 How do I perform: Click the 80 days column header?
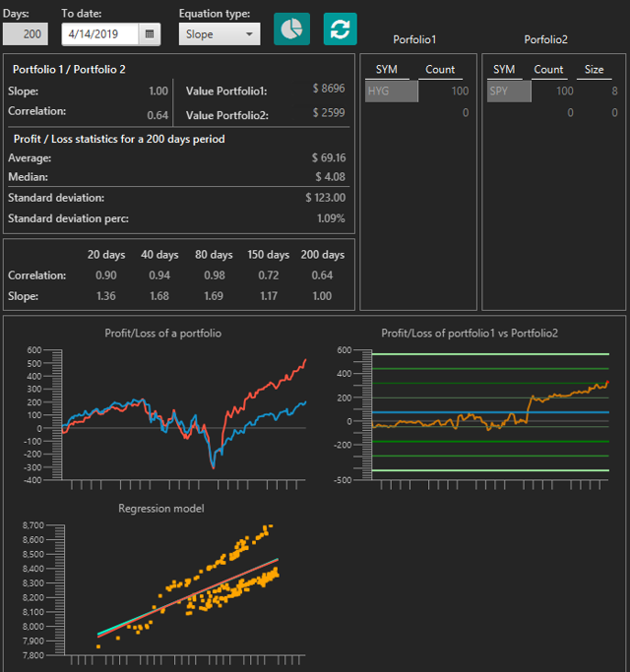coord(214,255)
